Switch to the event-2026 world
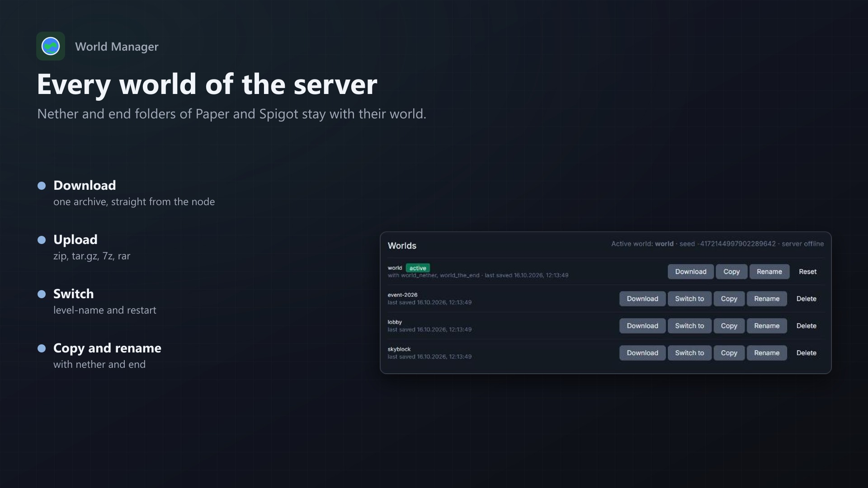 (689, 299)
